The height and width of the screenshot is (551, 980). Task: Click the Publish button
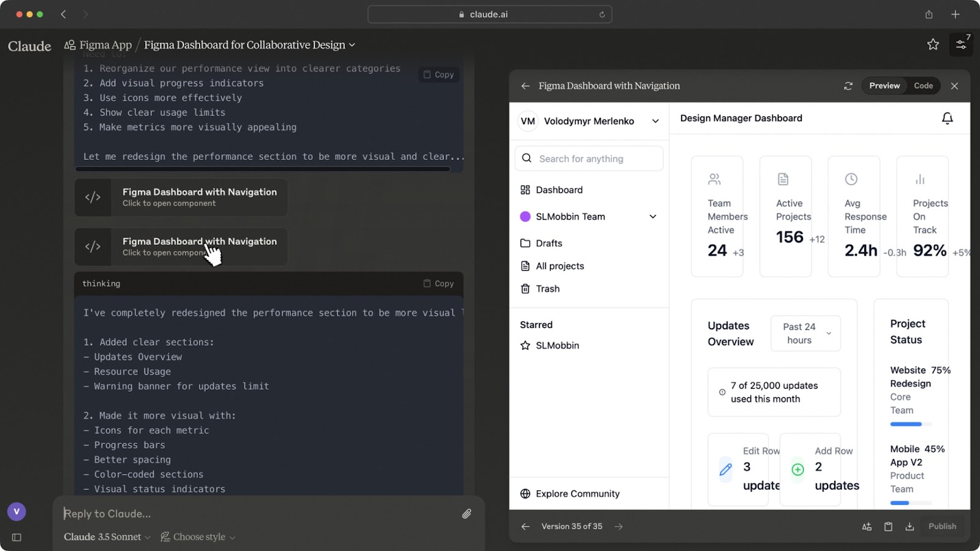click(942, 527)
